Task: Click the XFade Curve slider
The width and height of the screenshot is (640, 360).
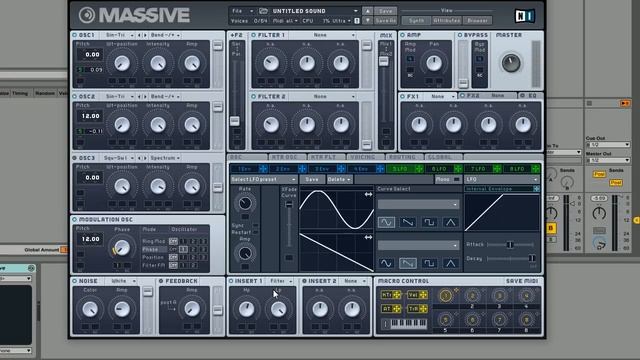Action: (289, 224)
